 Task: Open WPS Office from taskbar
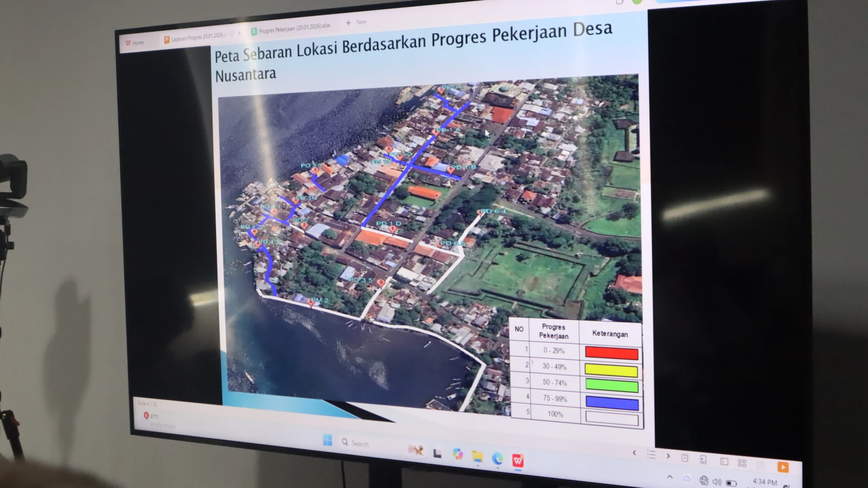pos(518,460)
